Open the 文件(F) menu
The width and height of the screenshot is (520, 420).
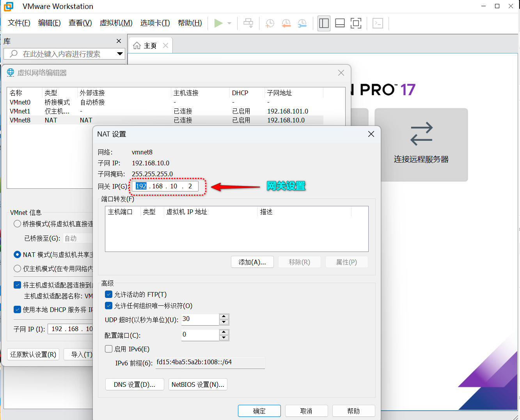click(x=19, y=23)
